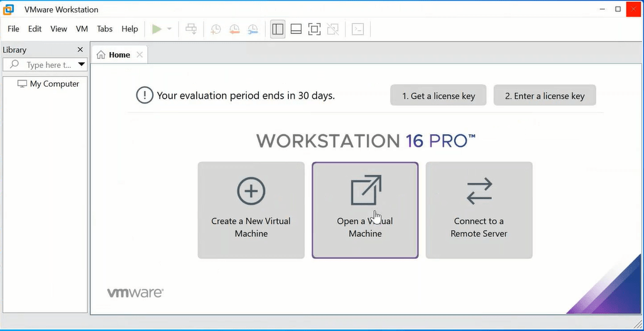
Task: Click the Library panel title
Action: tap(14, 50)
